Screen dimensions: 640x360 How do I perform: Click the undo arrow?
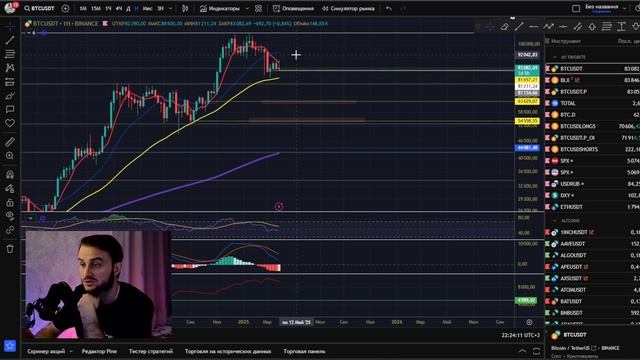tap(389, 8)
